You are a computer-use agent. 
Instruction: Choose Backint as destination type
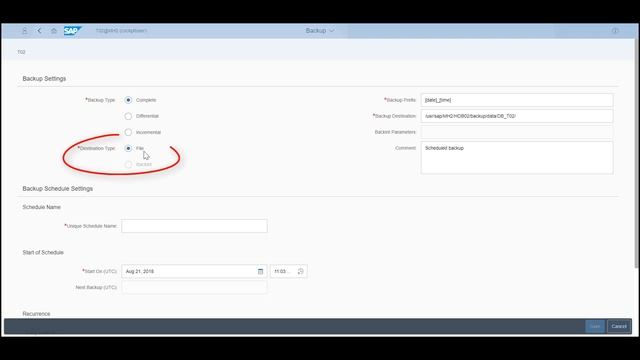click(128, 164)
